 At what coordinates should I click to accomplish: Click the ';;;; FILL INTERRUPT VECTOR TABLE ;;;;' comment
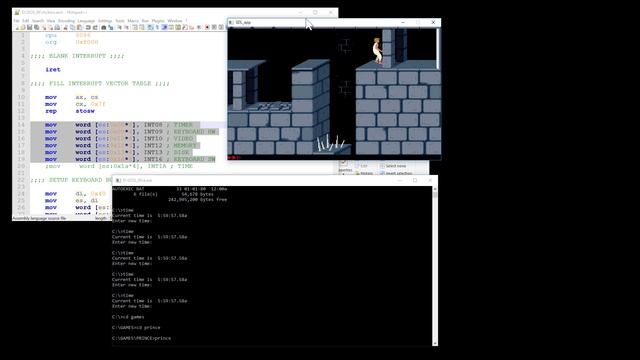click(x=100, y=83)
